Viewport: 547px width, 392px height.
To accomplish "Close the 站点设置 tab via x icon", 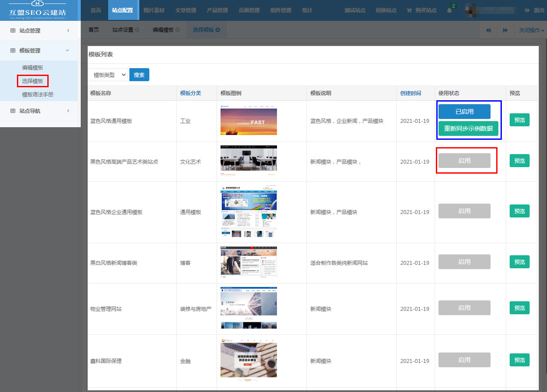I will (137, 30).
